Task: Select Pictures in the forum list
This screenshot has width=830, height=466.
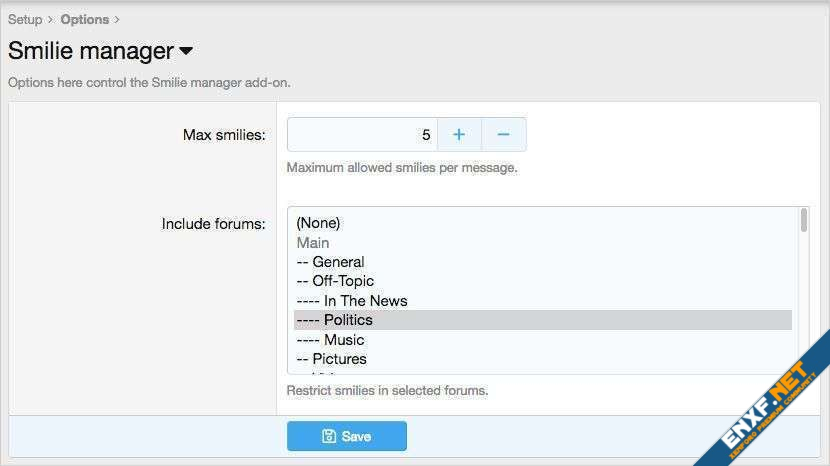Action: tap(332, 359)
